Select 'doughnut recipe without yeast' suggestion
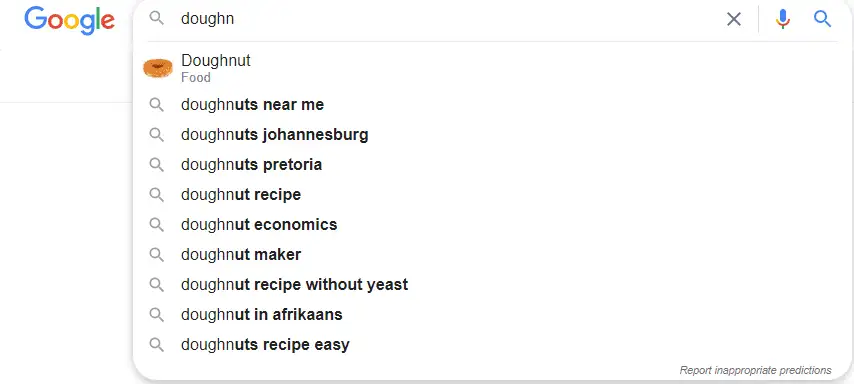The height and width of the screenshot is (384, 854). [x=492, y=284]
